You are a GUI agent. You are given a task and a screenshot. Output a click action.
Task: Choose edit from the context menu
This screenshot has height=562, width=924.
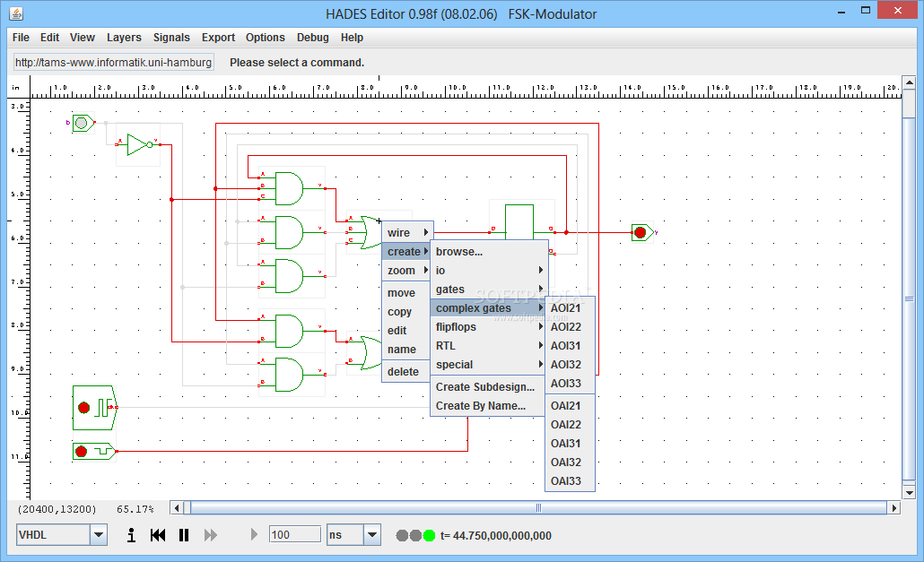click(x=406, y=330)
